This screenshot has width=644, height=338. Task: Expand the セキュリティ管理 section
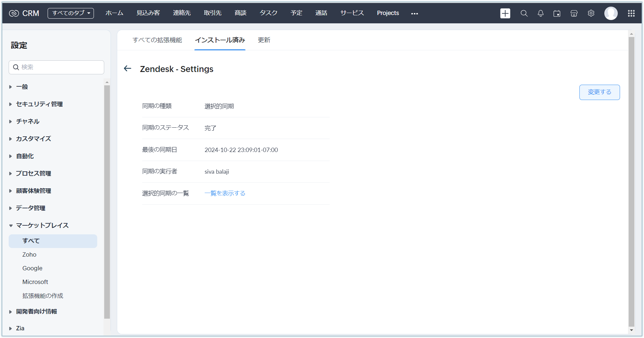pos(36,104)
